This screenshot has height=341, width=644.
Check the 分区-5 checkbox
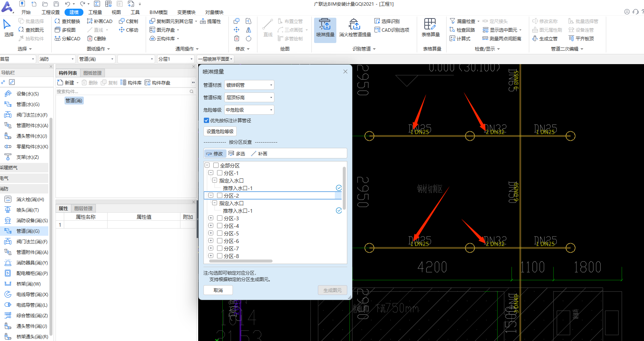click(x=220, y=233)
